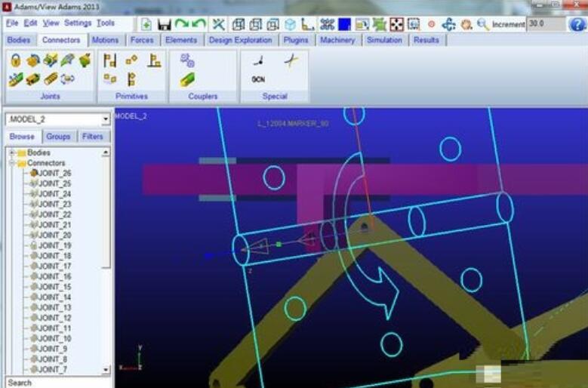Open the Tools menu

pyautogui.click(x=106, y=23)
